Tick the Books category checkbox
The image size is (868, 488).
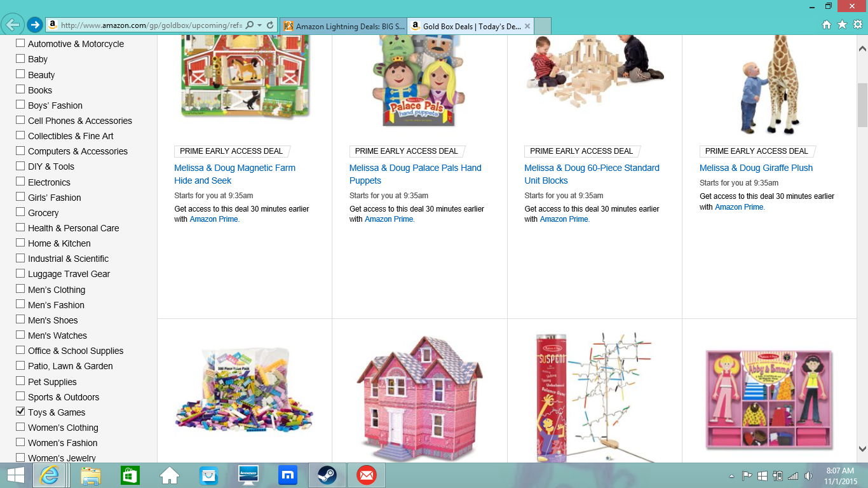click(20, 90)
